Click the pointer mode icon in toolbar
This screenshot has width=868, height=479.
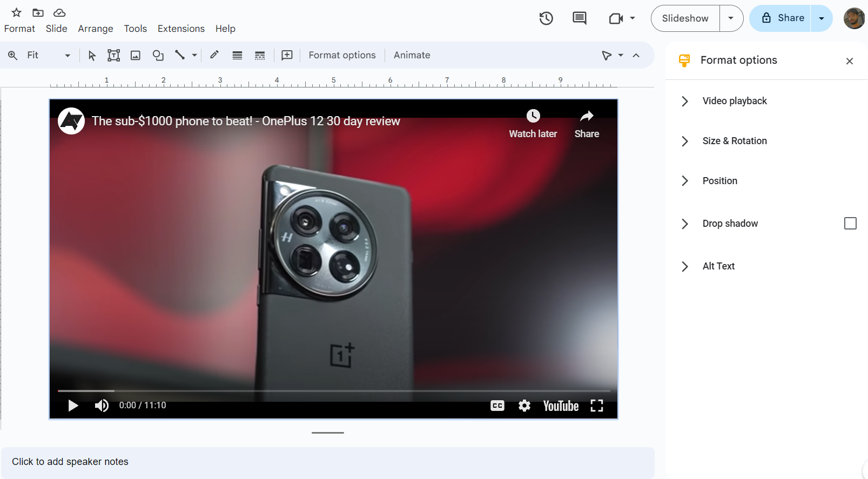click(607, 55)
